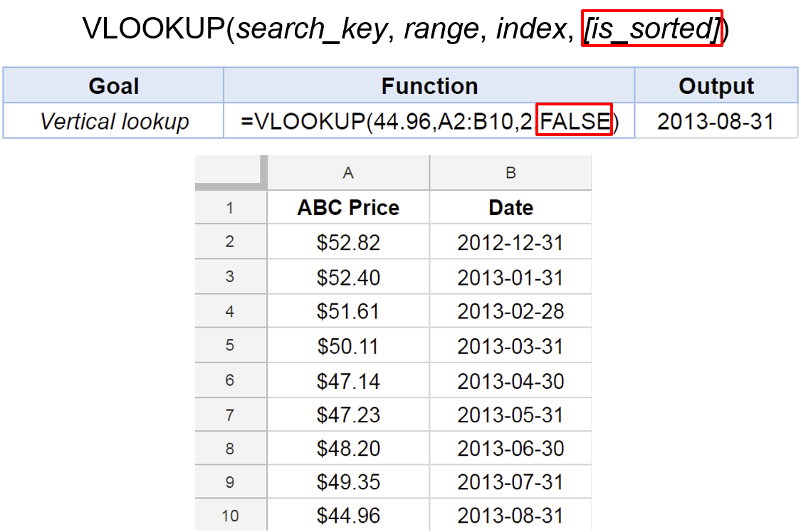Viewport: 801px width, 532px height.
Task: Click cell containing $44.96
Action: (348, 515)
